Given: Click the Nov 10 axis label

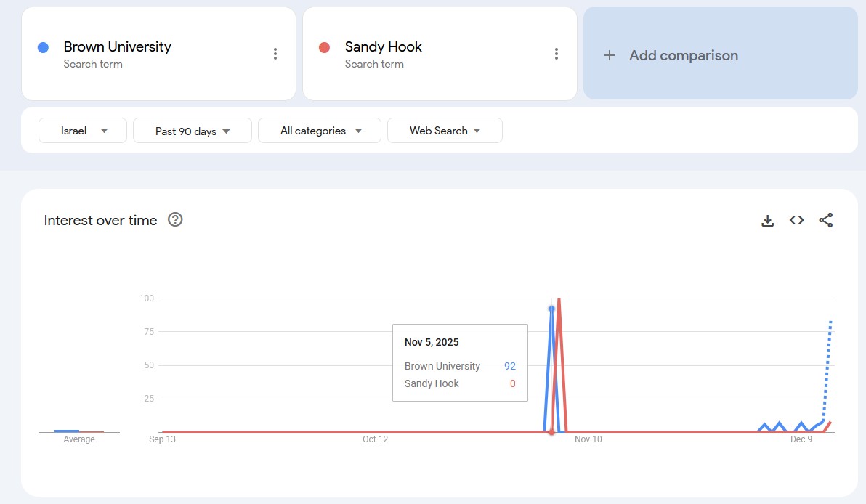Looking at the screenshot, I should click(x=588, y=439).
